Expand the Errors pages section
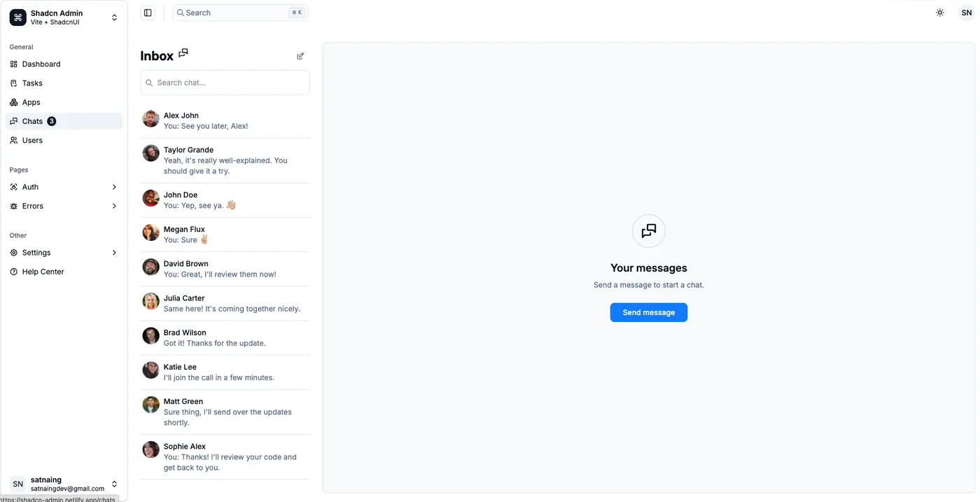The image size is (980, 502). [64, 206]
